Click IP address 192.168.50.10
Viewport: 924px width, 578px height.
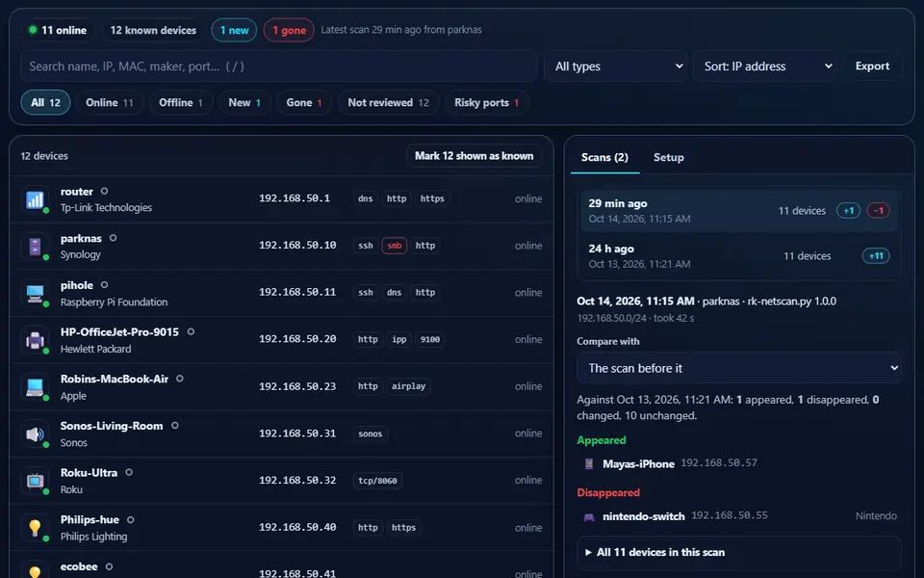coord(297,246)
